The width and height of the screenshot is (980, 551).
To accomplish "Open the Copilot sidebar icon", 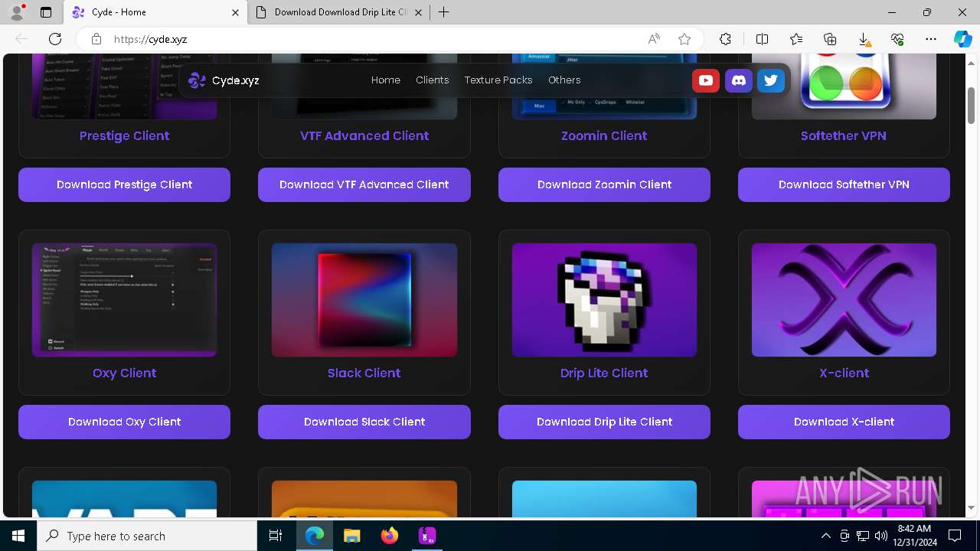I will pos(962,39).
